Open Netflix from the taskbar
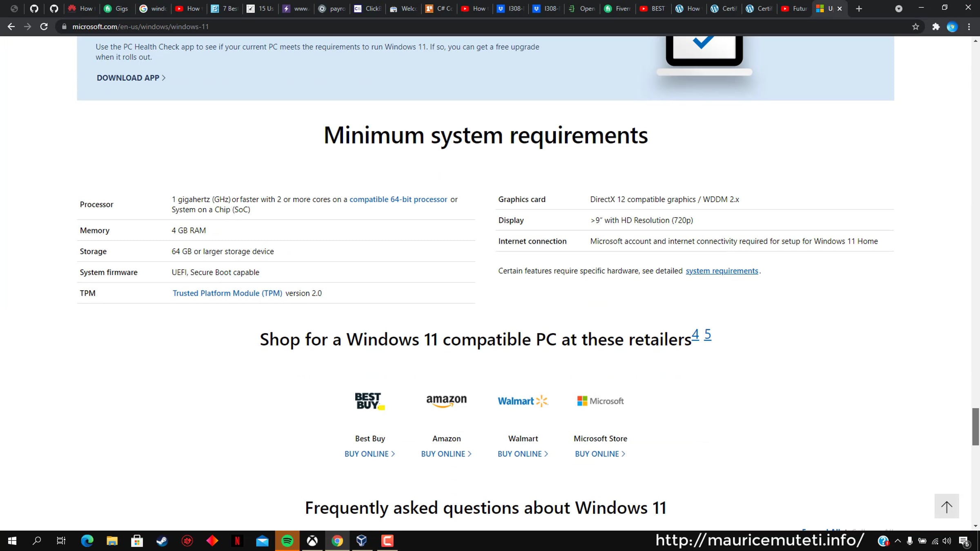Image resolution: width=980 pixels, height=551 pixels. coord(237,541)
